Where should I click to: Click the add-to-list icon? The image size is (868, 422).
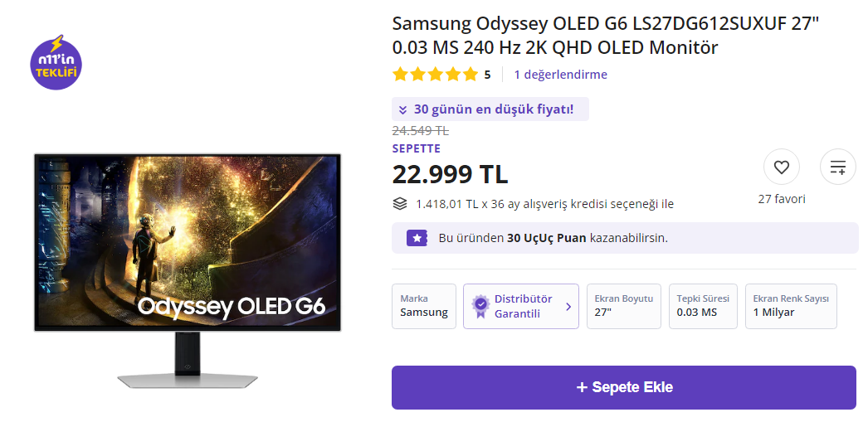[x=837, y=167]
